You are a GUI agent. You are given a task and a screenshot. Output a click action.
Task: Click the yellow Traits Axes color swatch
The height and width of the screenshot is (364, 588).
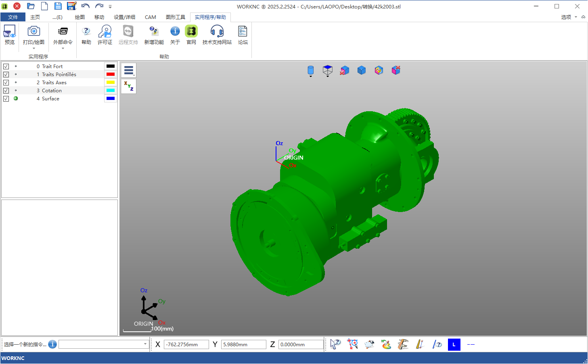coord(111,82)
